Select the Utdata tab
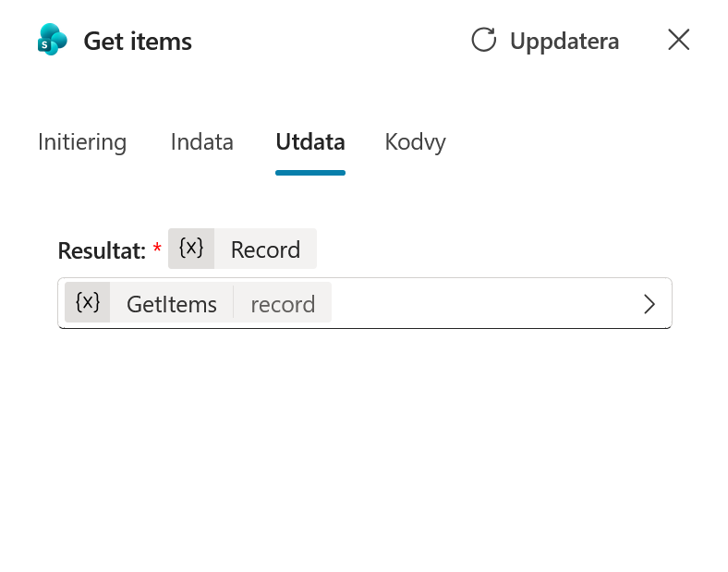This screenshot has height=572, width=728. point(310,142)
